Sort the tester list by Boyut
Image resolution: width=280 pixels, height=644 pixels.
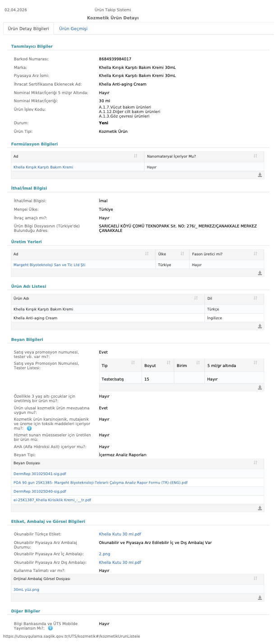(x=168, y=363)
